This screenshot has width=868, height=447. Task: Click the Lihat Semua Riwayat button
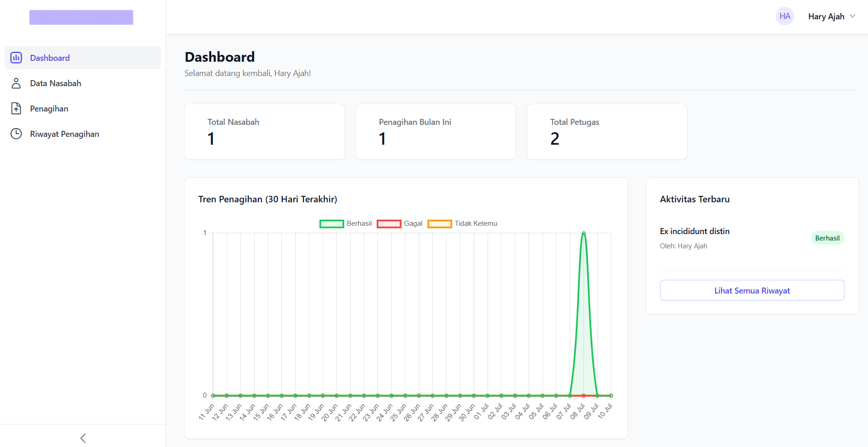pos(752,290)
